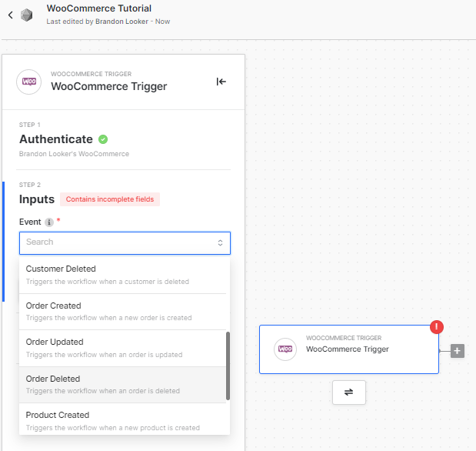Click the Event info icon

[49, 222]
